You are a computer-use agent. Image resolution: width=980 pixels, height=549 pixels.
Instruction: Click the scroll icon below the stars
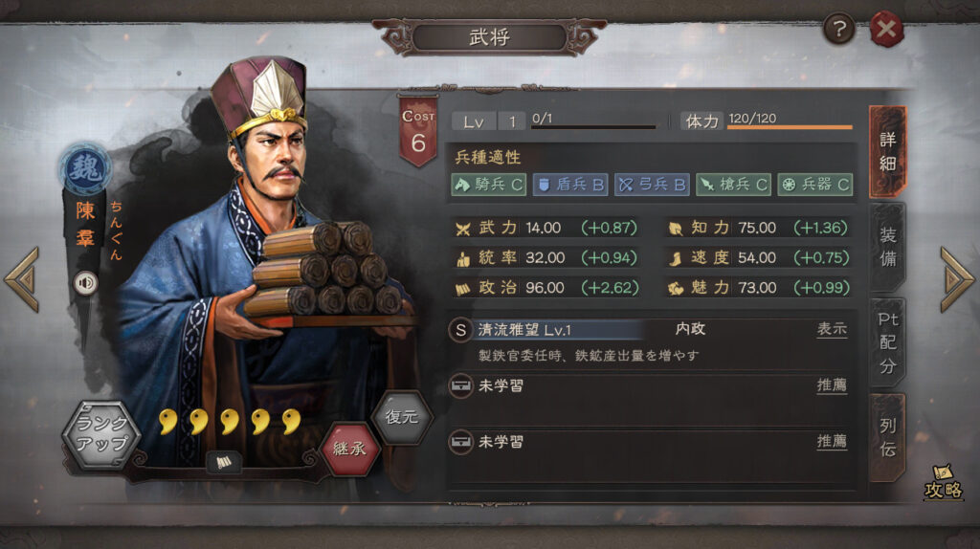[224, 462]
